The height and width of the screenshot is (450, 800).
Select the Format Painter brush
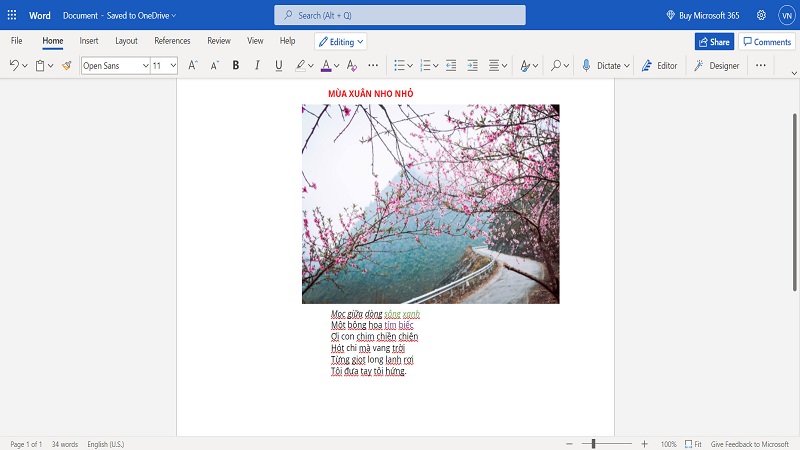pyautogui.click(x=66, y=65)
